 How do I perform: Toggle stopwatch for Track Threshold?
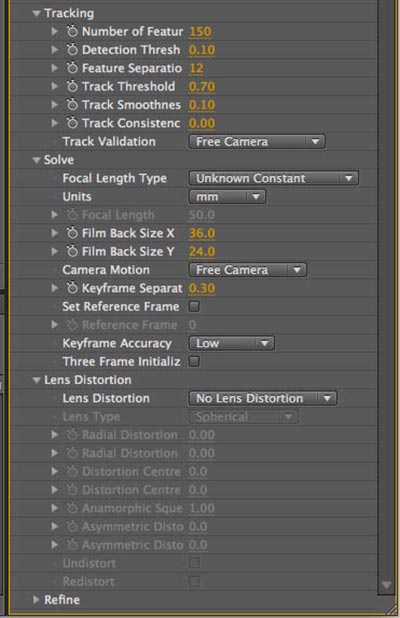[72, 86]
